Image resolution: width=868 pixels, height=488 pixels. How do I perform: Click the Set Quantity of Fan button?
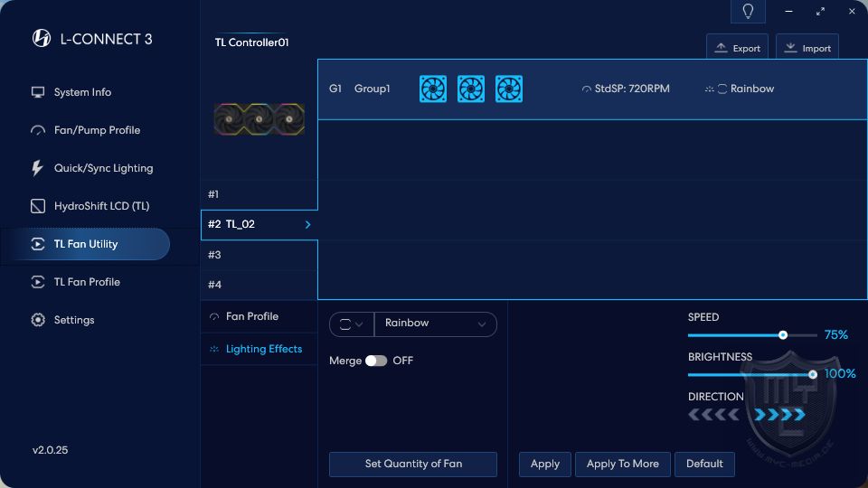(413, 465)
